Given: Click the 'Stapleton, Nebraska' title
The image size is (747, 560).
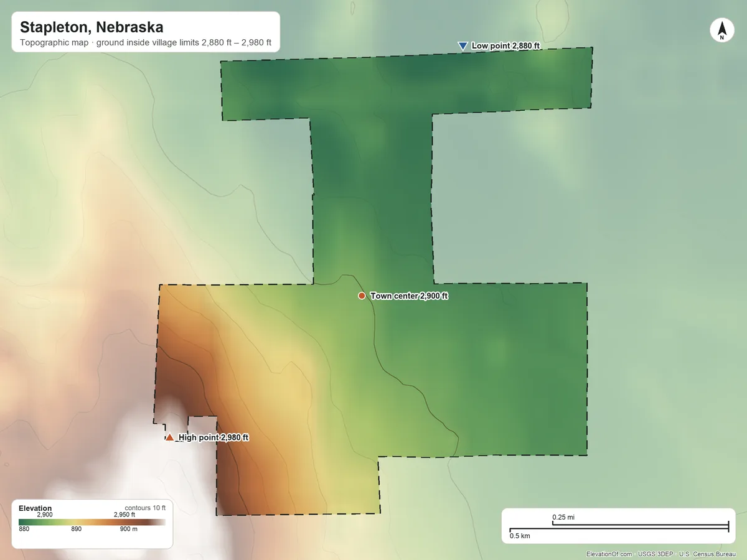Looking at the screenshot, I should [x=92, y=27].
